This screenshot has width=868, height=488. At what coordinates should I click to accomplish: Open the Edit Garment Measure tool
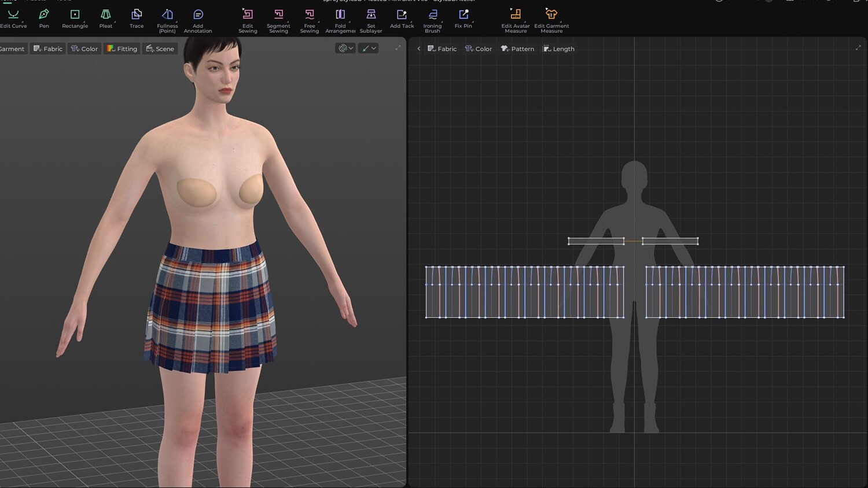[551, 21]
